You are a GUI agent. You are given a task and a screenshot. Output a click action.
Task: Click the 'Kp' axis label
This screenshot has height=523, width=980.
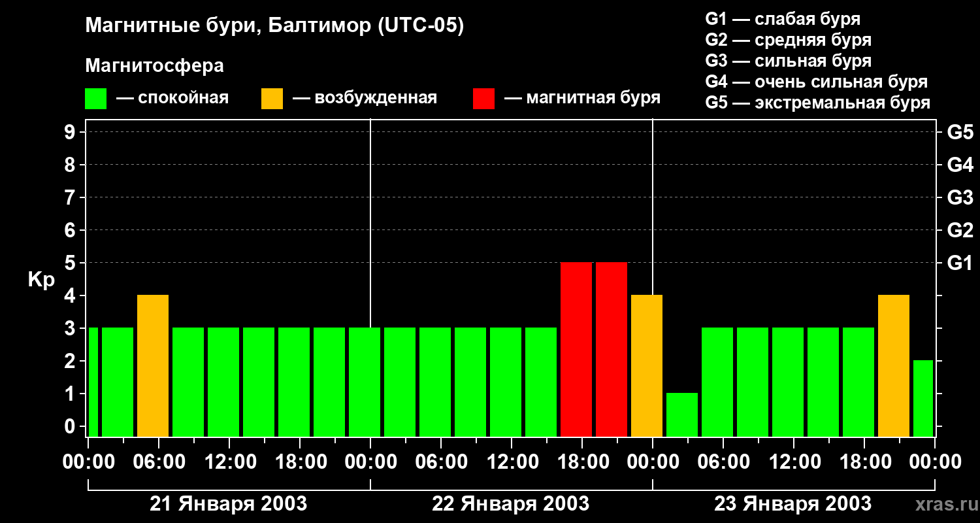pyautogui.click(x=41, y=280)
